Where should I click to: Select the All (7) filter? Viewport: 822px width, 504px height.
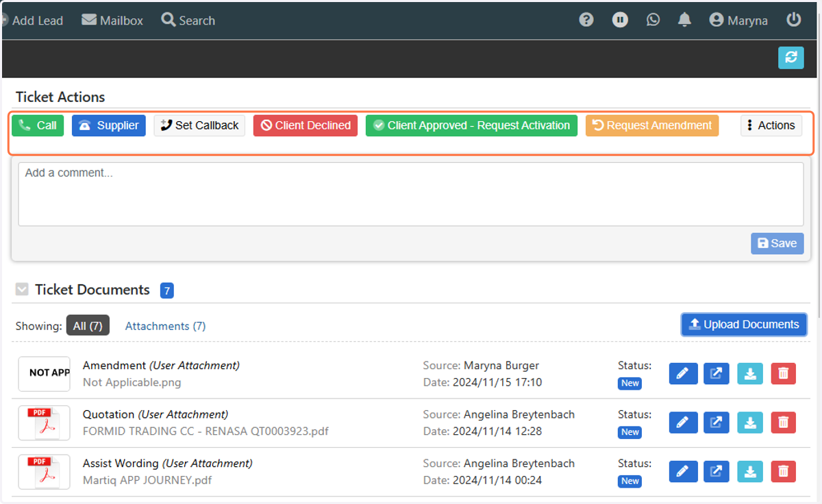88,326
